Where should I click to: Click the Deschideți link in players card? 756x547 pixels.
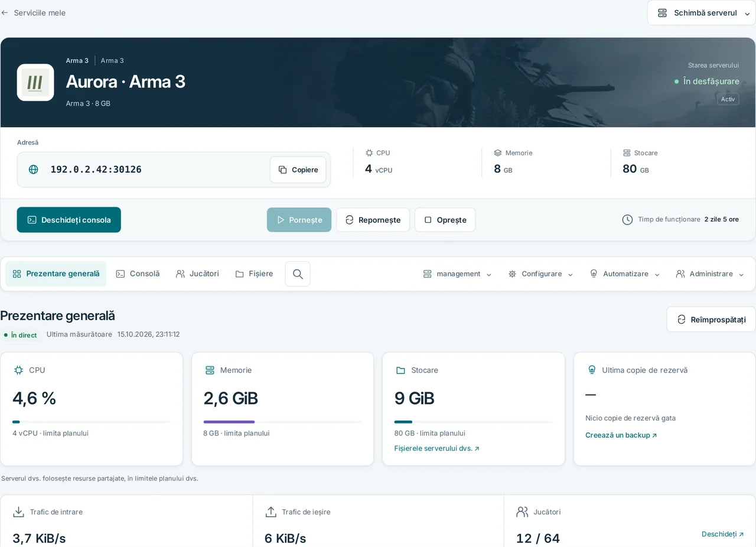(x=723, y=534)
